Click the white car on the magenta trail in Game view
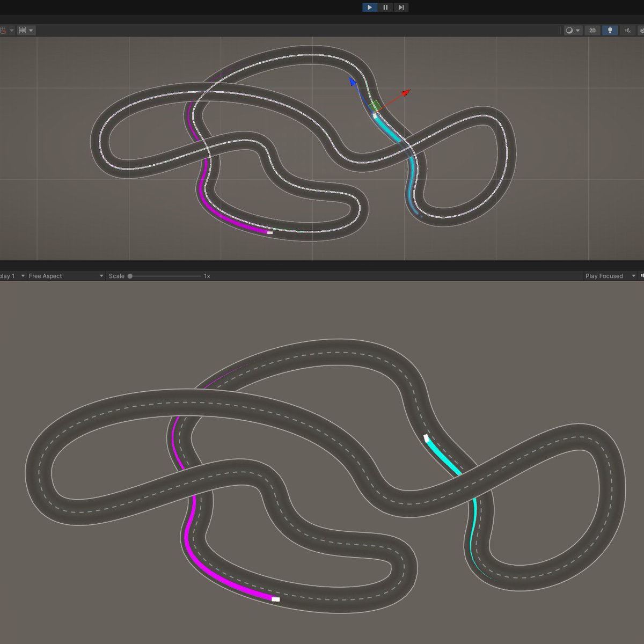The width and height of the screenshot is (644, 644). [x=276, y=599]
